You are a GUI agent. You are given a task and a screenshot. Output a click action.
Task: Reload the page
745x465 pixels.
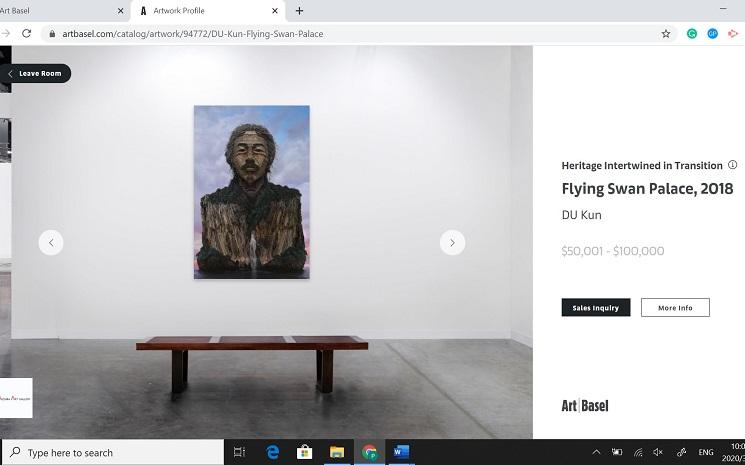click(x=27, y=34)
